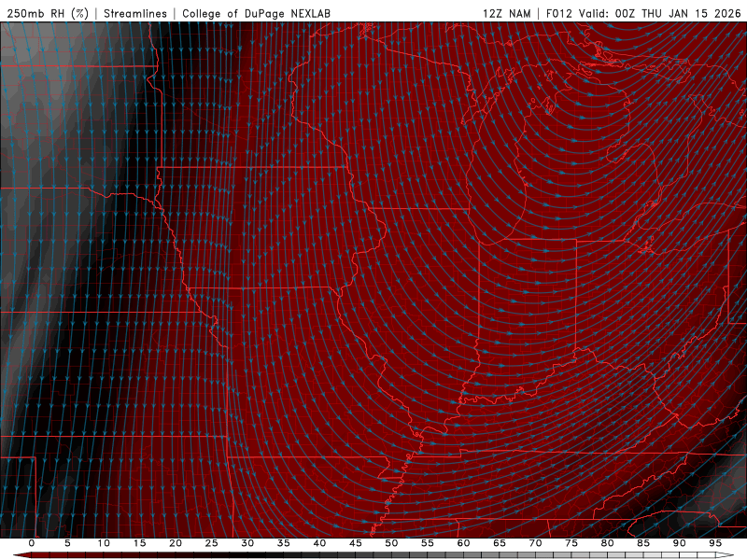Click the colorbar tick label "20"
This screenshot has height=560, width=747.
(176, 543)
